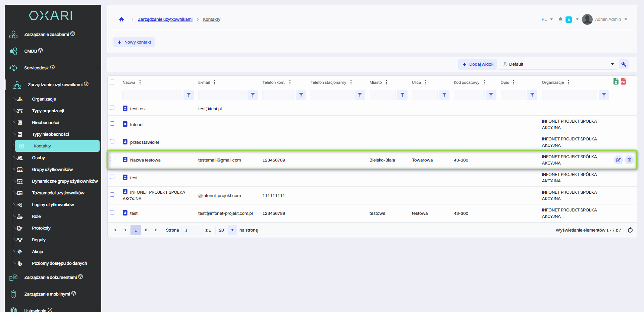Go to Grupy użytkowników menu item
Screen dimensions: 644x312
[x=52, y=170]
